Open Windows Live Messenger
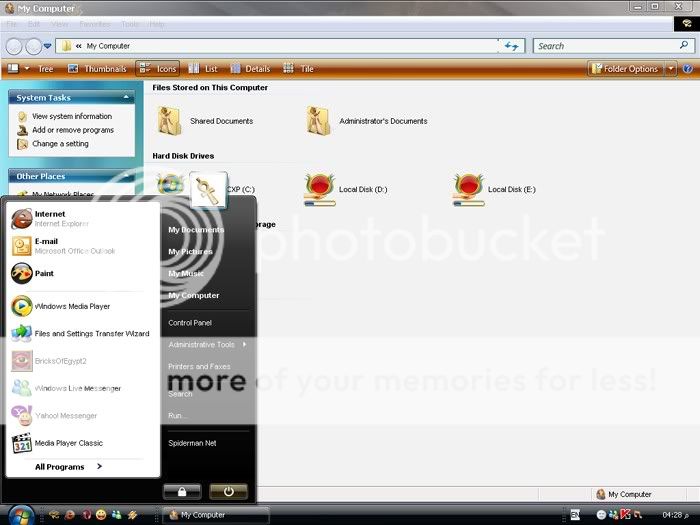This screenshot has height=525, width=700. pyautogui.click(x=66, y=388)
